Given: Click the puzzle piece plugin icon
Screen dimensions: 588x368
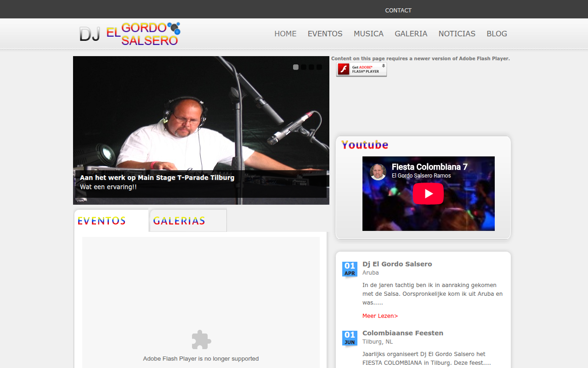Looking at the screenshot, I should (x=201, y=340).
